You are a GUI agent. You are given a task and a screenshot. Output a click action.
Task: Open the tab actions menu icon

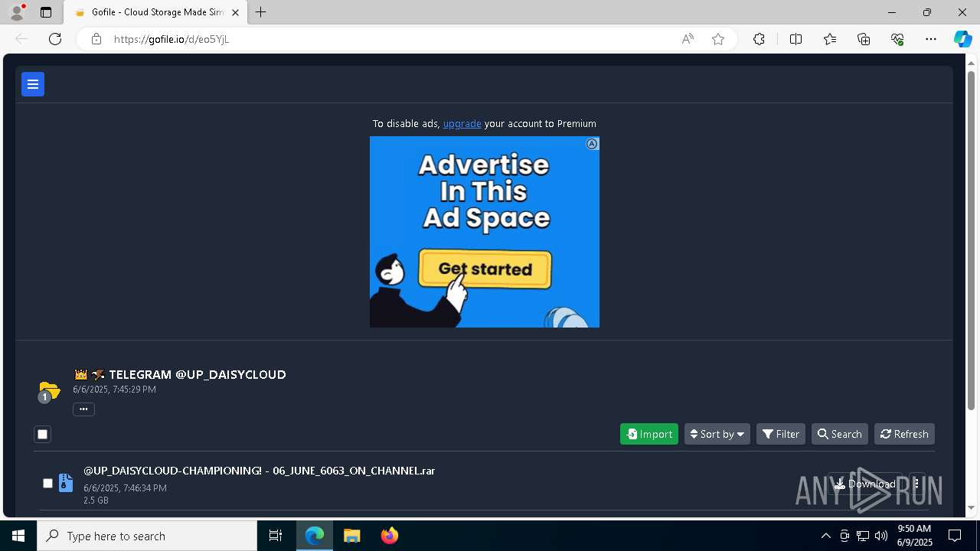coord(46,12)
